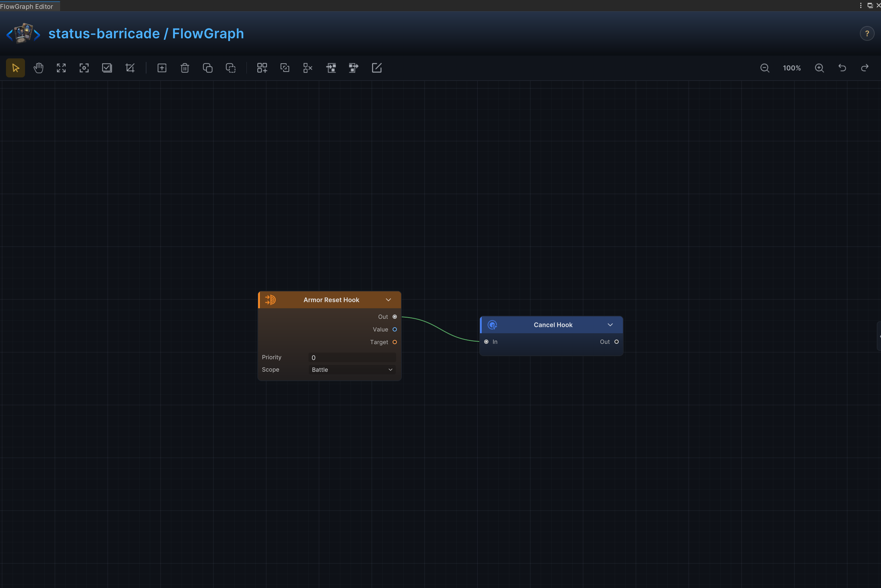Click the Out port on Cancel Hook
881x588 pixels.
617,342
